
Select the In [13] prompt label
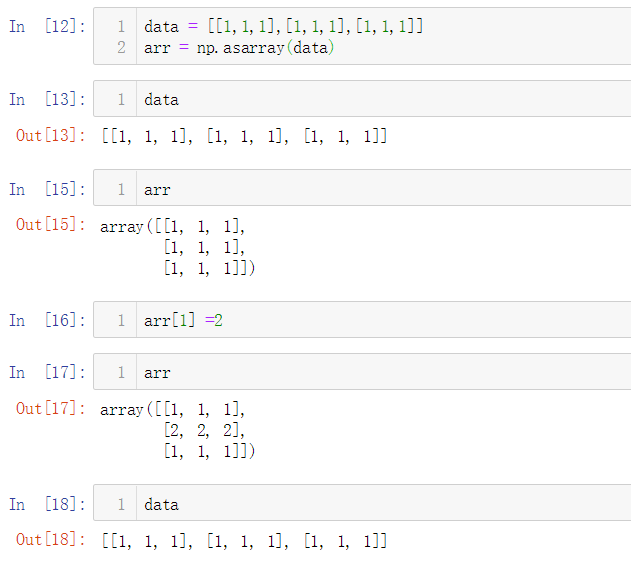click(x=47, y=99)
